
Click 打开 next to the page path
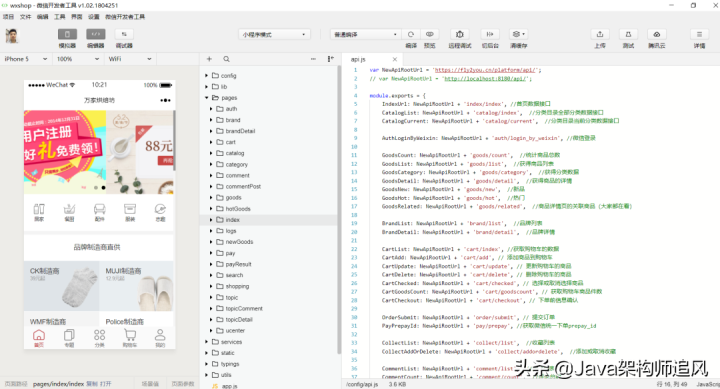click(106, 383)
